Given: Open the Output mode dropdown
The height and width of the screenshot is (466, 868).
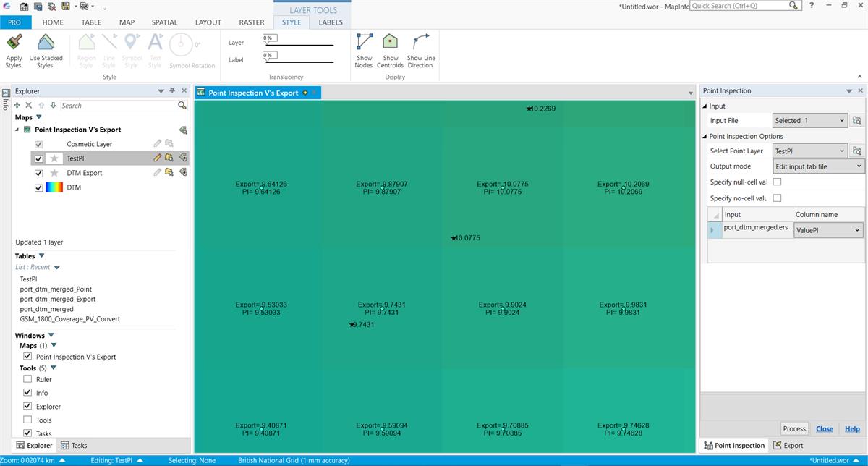Looking at the screenshot, I should click(818, 166).
